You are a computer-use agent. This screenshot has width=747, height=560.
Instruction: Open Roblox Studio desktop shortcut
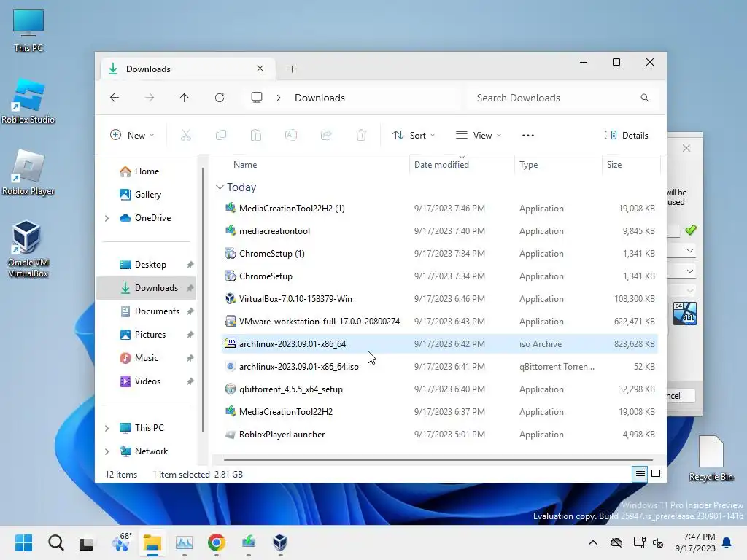pyautogui.click(x=28, y=101)
